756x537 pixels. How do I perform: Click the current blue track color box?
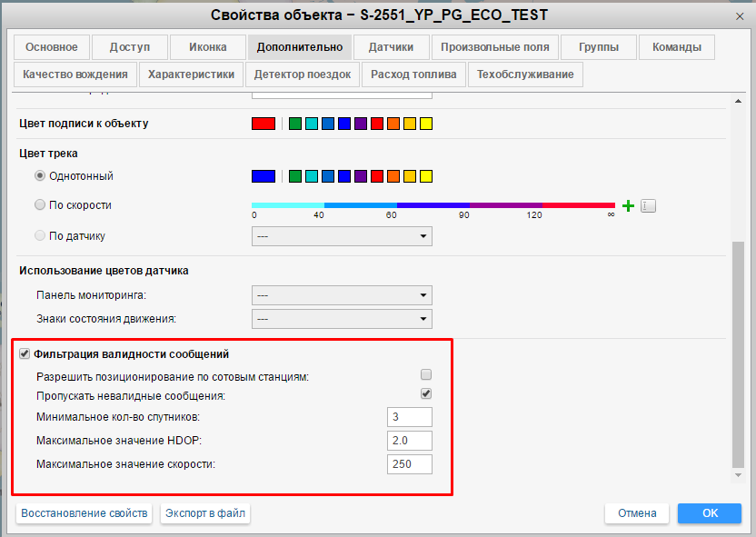[264, 176]
